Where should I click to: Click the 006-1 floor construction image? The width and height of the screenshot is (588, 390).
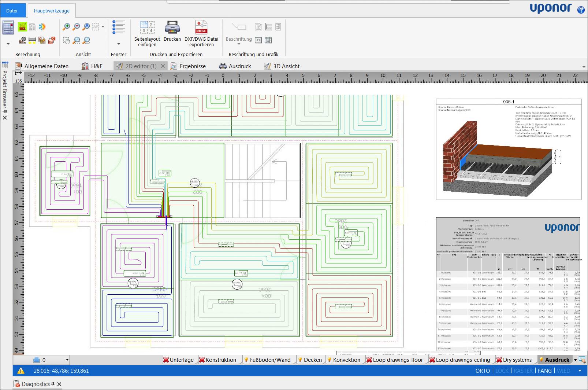(x=509, y=149)
